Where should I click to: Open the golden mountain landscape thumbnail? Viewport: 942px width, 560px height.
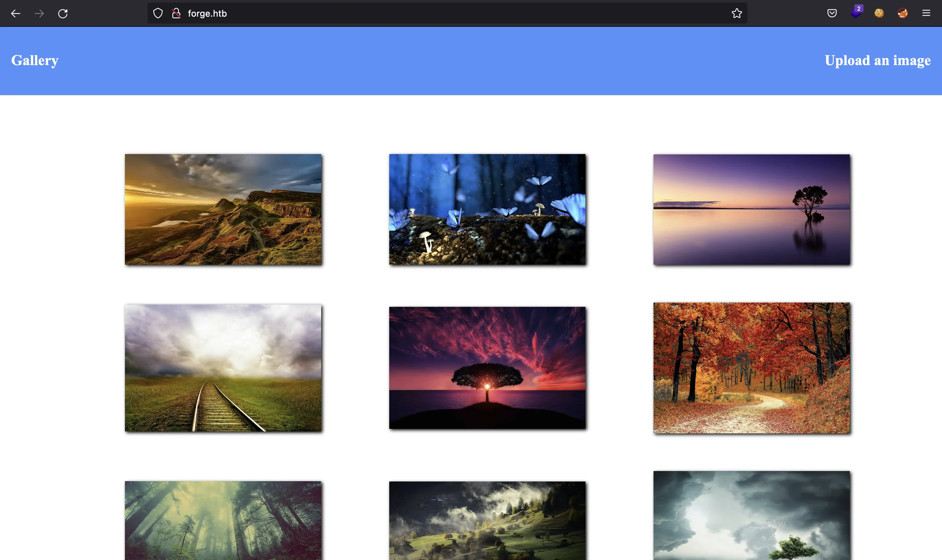[x=223, y=209]
